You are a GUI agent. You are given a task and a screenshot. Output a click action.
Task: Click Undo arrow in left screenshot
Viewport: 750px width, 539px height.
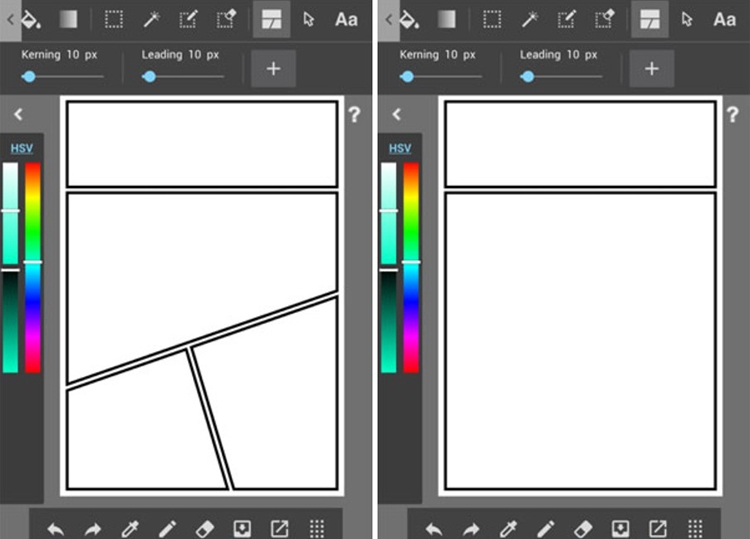(x=56, y=529)
